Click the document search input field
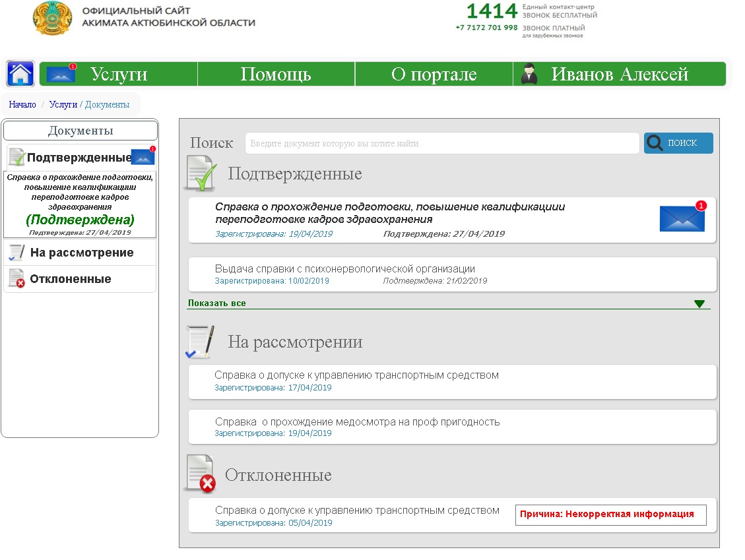 click(x=442, y=143)
